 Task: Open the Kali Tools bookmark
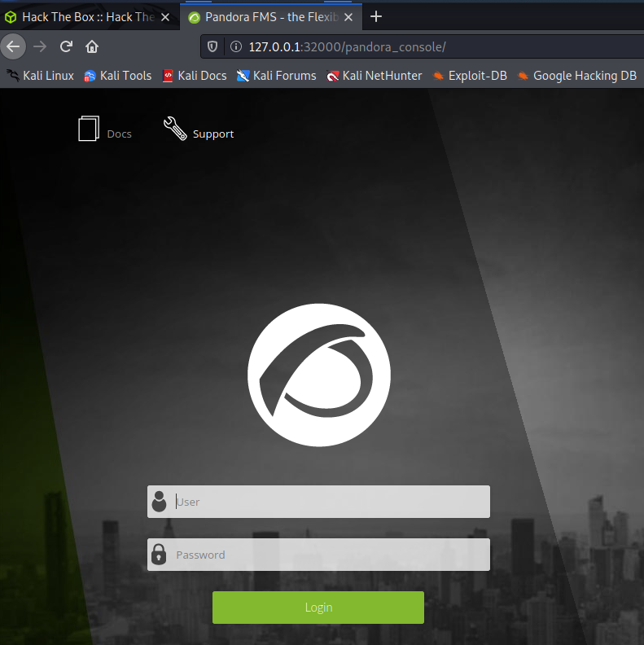[117, 76]
